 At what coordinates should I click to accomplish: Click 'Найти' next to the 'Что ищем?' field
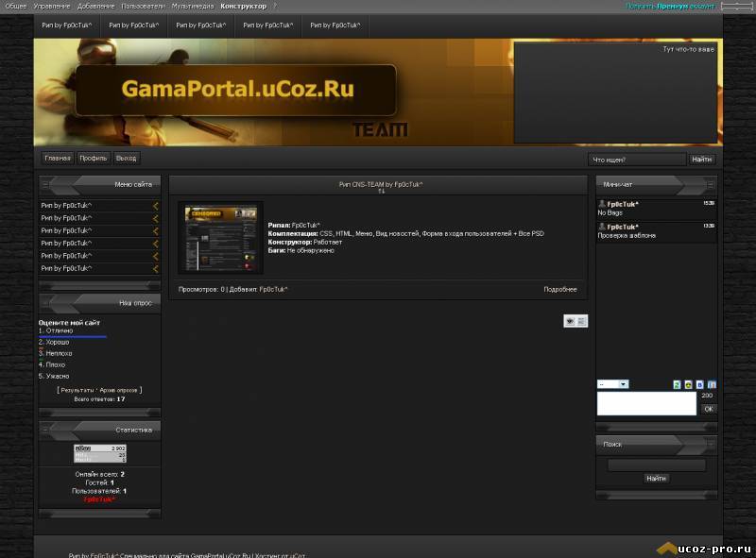pos(701,160)
